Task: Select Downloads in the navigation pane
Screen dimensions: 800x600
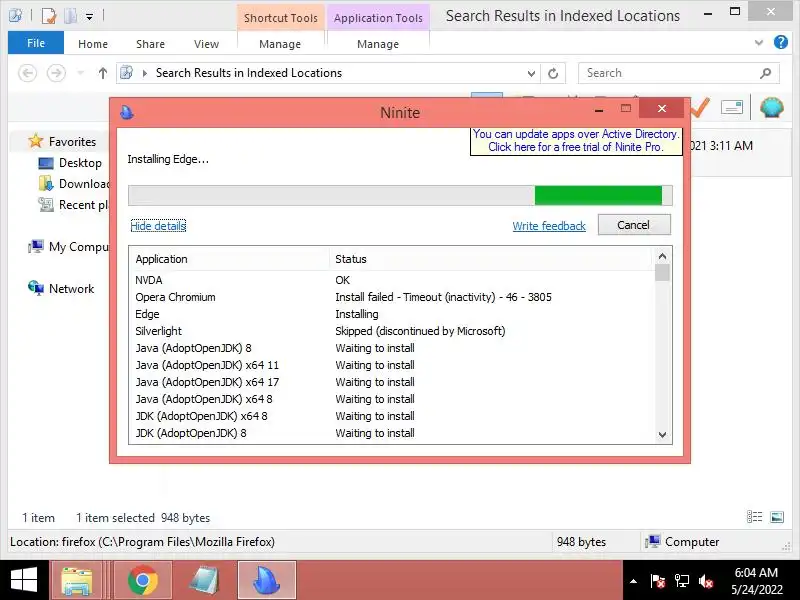Action: click(73, 184)
